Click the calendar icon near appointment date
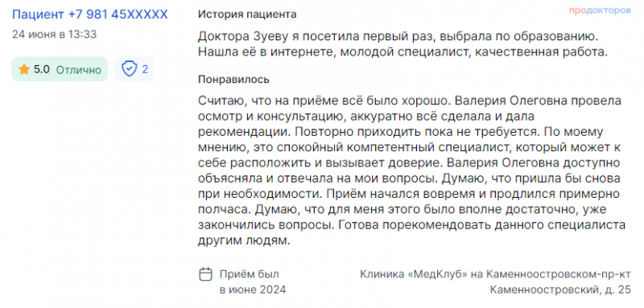Screen dimensions: 644x308 205,274
